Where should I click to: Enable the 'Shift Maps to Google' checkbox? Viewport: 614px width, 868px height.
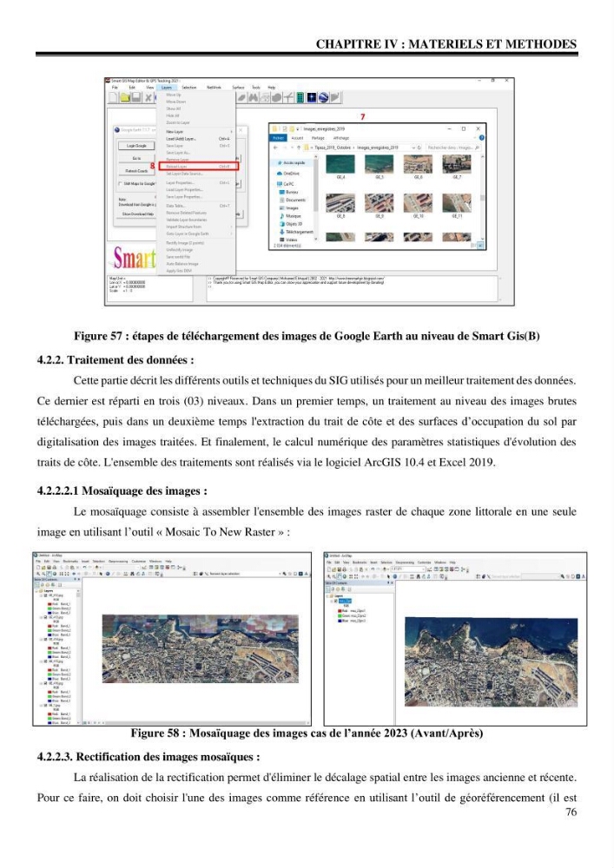tap(120, 183)
